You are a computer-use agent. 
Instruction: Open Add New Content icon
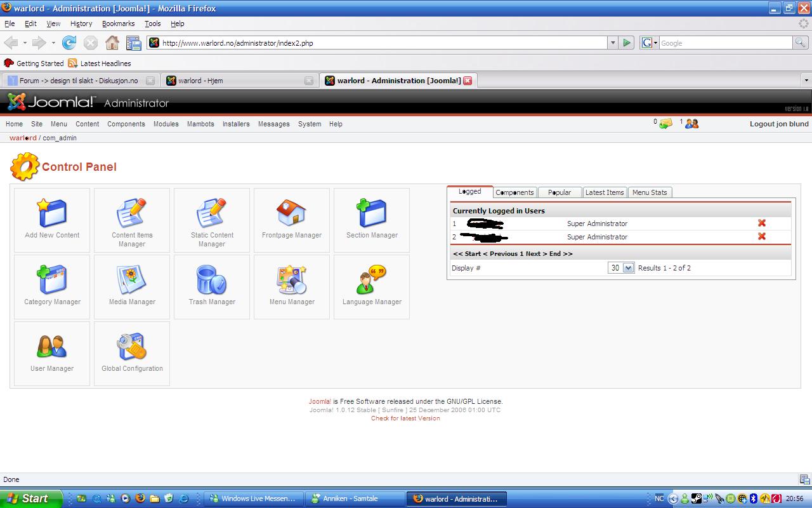(x=52, y=220)
